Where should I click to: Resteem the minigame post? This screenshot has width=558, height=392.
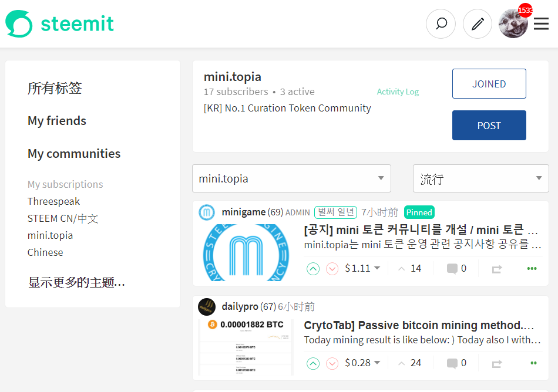[497, 269]
